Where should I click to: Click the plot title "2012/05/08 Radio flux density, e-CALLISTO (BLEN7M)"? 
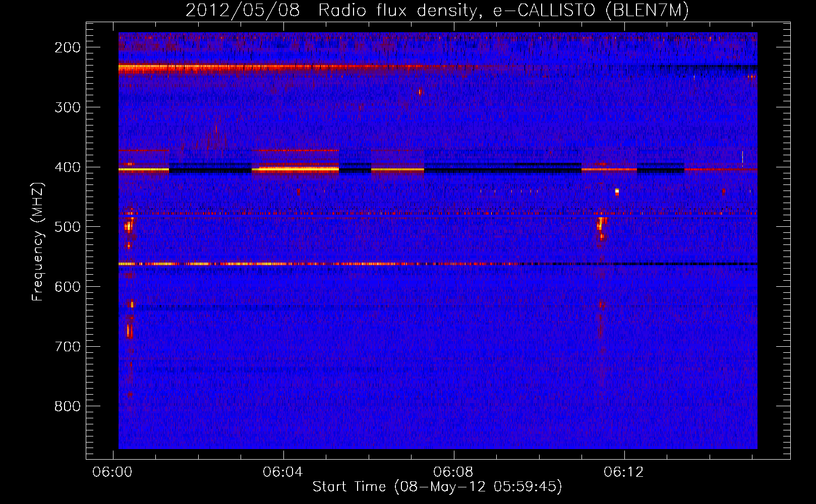[x=437, y=10]
